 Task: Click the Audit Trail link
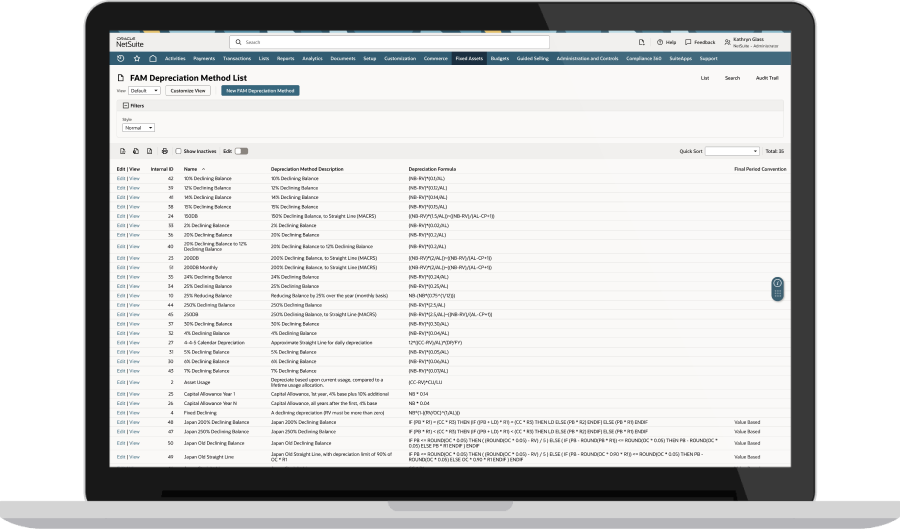pyautogui.click(x=767, y=78)
